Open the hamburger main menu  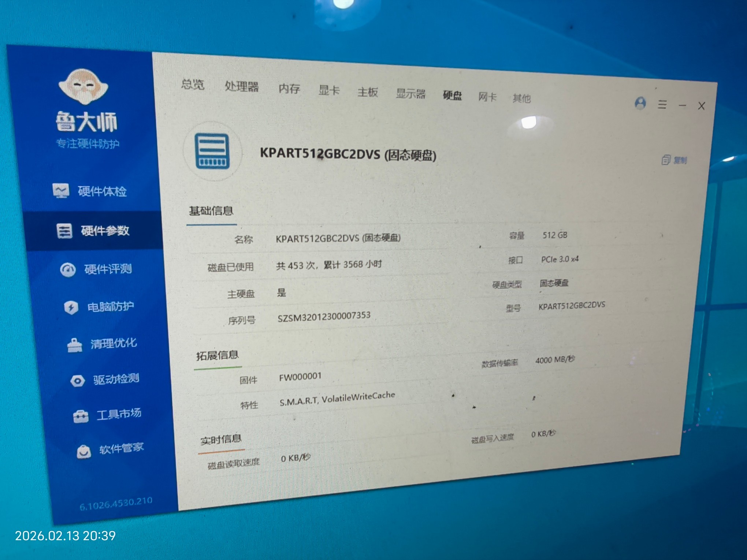pyautogui.click(x=662, y=105)
